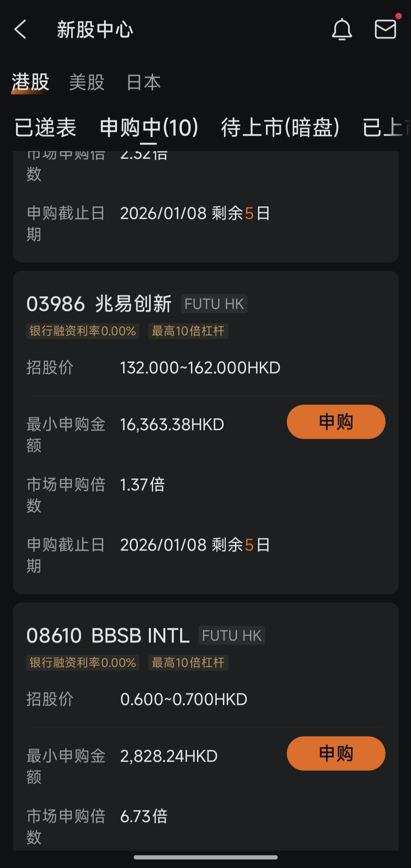Open 03986 兆易创新 stock title
This screenshot has height=868, width=411.
tap(99, 304)
